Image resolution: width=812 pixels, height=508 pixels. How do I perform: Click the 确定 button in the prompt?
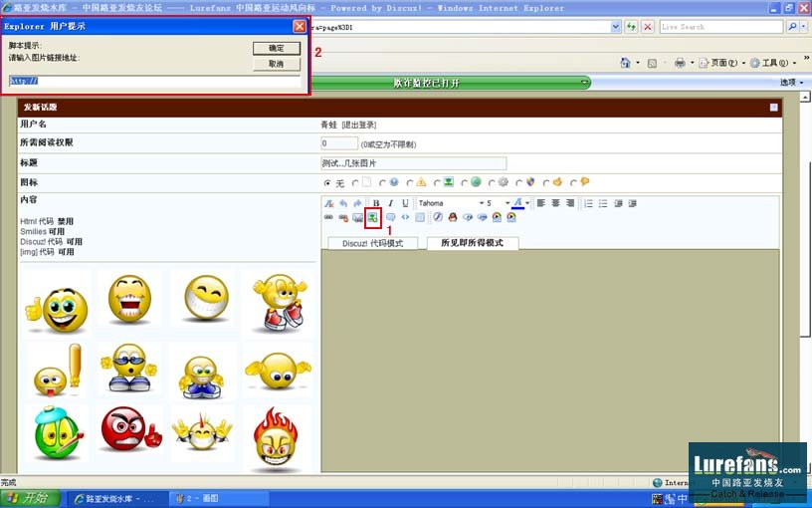[276, 48]
